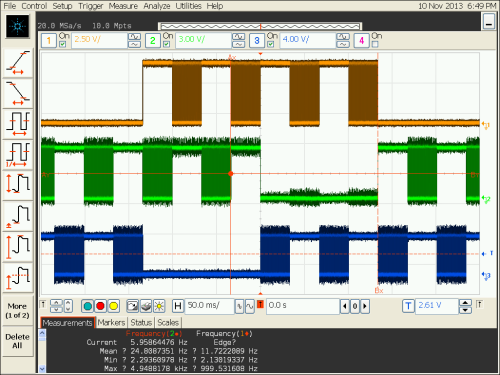Open the Help menu
Image resolution: width=500 pixels, height=375 pixels.
[215, 6]
